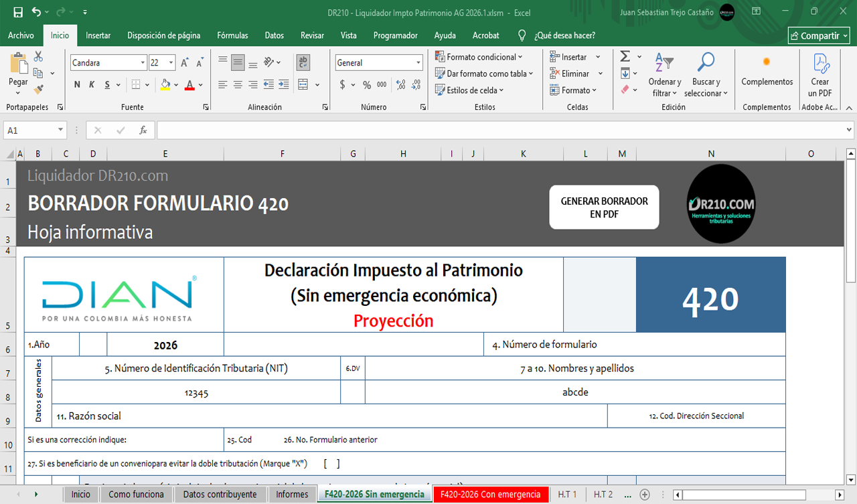This screenshot has width=857, height=504.
Task: Toggle bold formatting (N)
Action: [77, 85]
